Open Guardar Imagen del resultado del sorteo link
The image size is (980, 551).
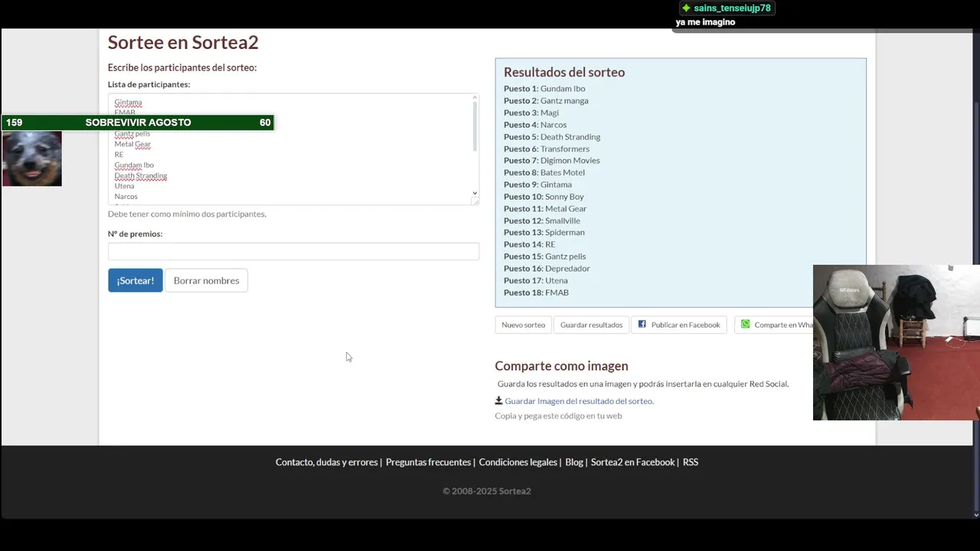point(579,401)
